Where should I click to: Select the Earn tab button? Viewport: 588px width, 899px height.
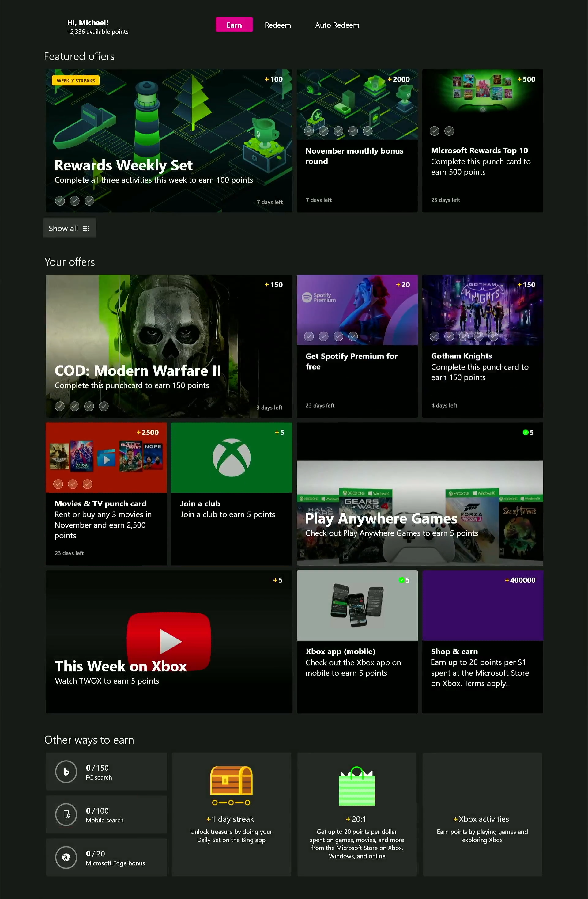(x=234, y=25)
